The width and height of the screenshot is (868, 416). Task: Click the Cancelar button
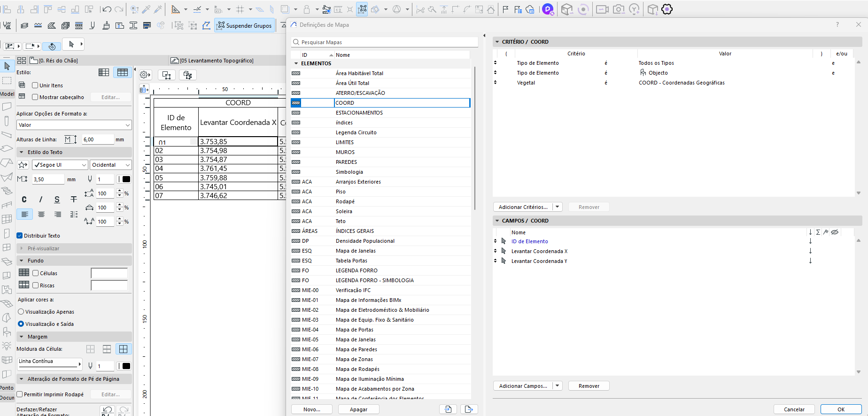tap(794, 409)
